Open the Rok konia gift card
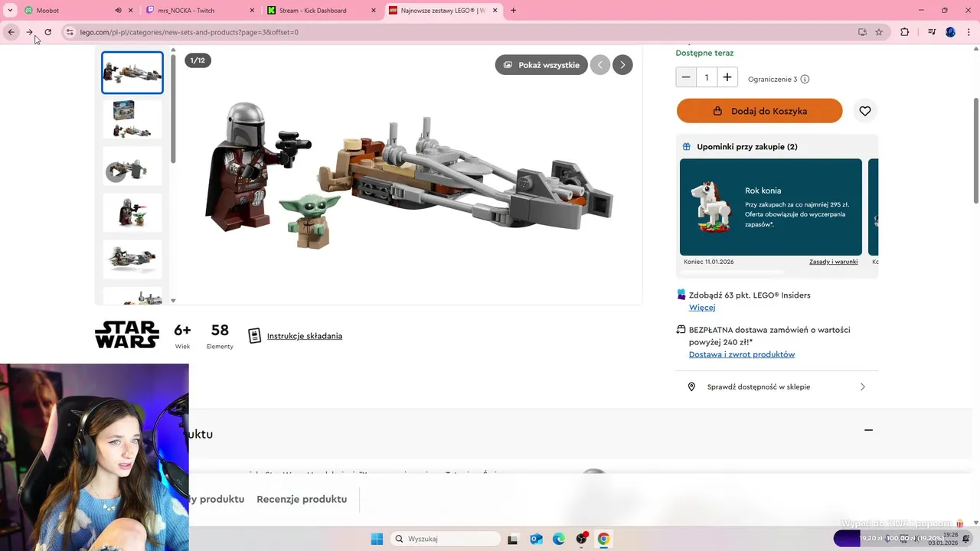This screenshot has width=980, height=551. pyautogui.click(x=771, y=207)
